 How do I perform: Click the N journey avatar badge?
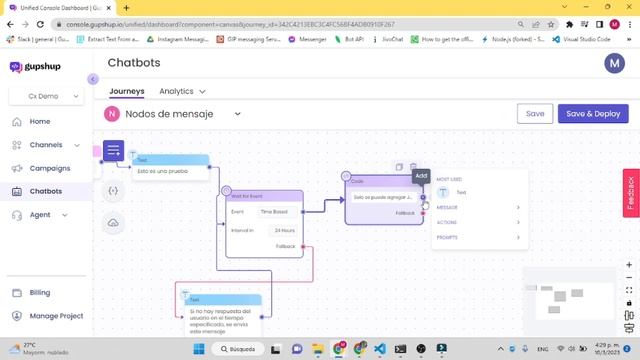point(112,114)
